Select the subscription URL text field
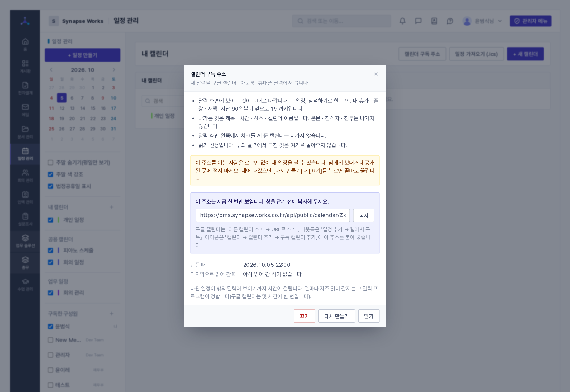 pos(273,215)
